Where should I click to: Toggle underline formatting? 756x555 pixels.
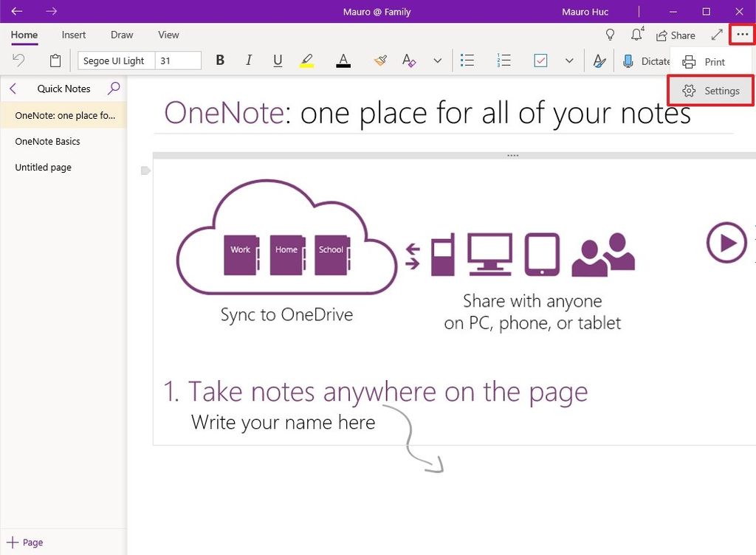278,61
